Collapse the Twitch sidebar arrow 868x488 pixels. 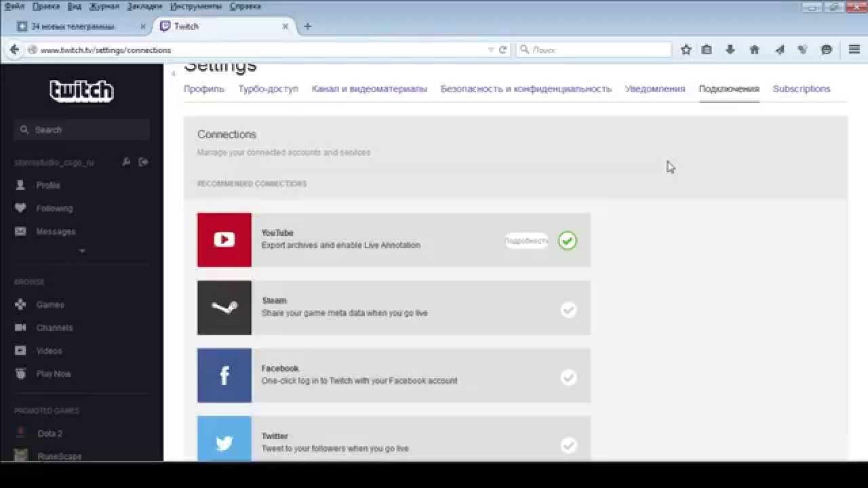[x=173, y=73]
